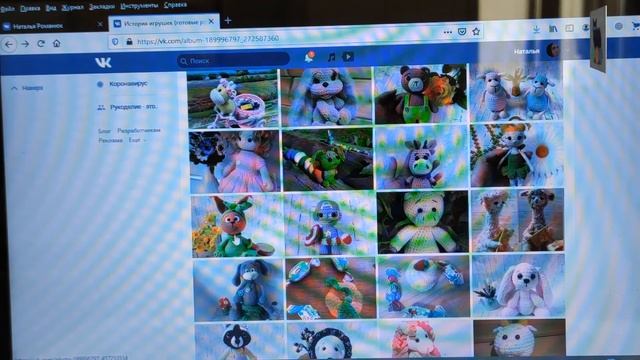Screen dimensions: 640x360
Task: Open the doll in pink dress photo
Action: tap(235, 161)
